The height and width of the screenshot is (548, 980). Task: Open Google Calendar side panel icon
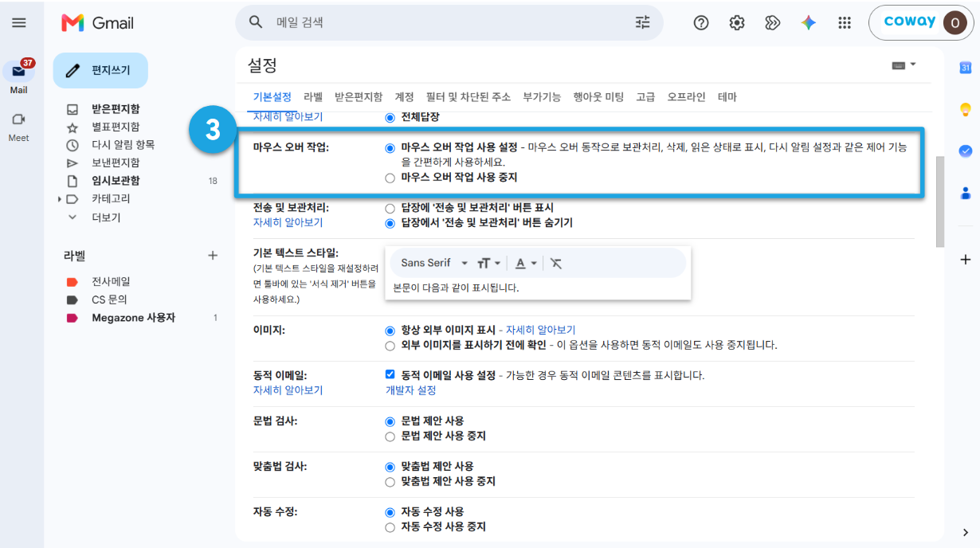click(966, 68)
